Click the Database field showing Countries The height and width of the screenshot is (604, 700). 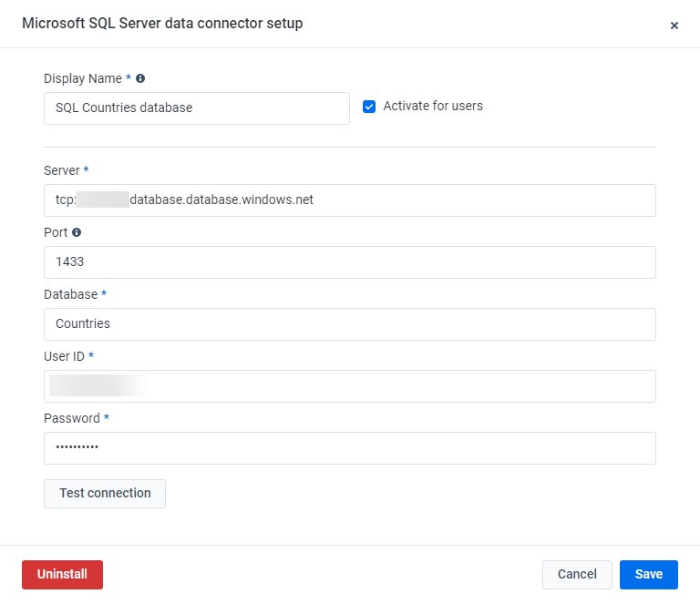coord(349,324)
